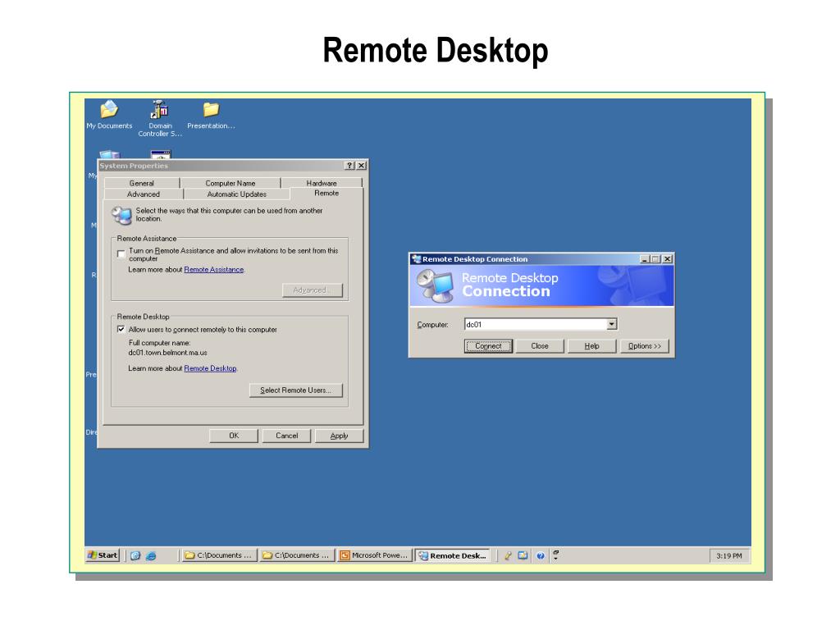The width and height of the screenshot is (840, 630).
Task: Switch to Microsoft PowerPoint taskbar button
Action: [375, 555]
